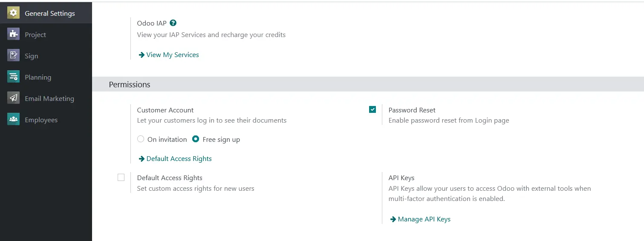Click the Password Reset setting title

coord(412,110)
